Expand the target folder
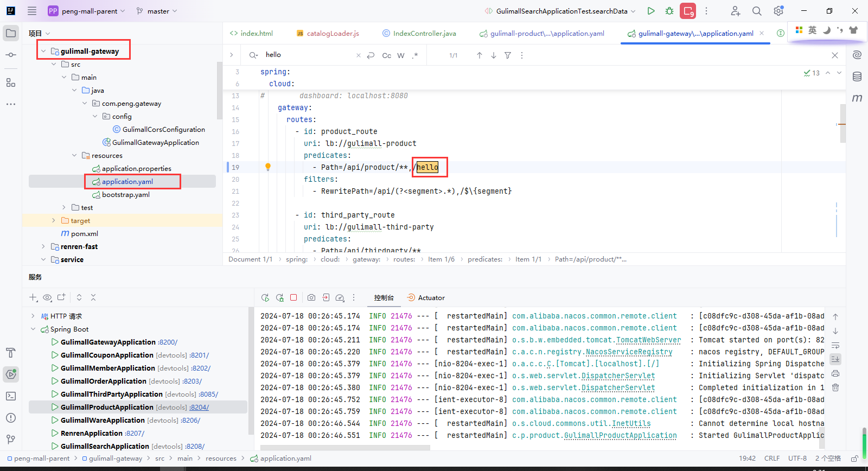 click(53, 220)
